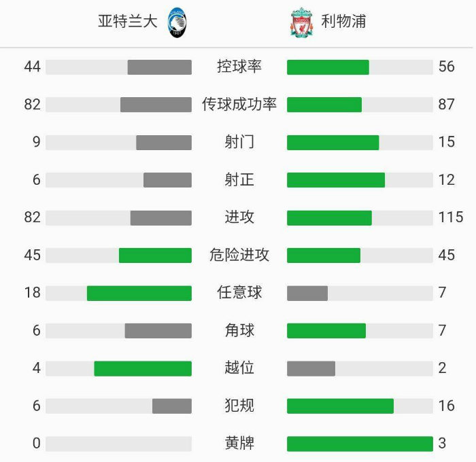Click the Liverpool club crest icon
The width and height of the screenshot is (476, 462).
(301, 22)
